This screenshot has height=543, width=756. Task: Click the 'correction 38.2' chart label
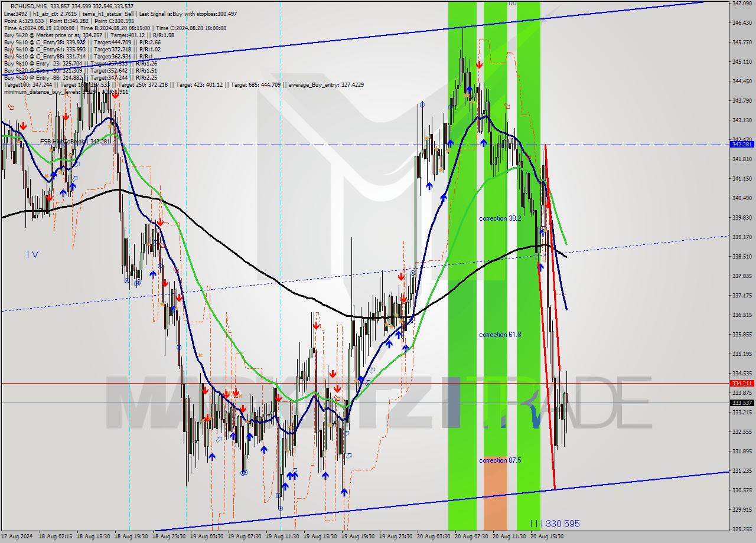[x=500, y=218]
